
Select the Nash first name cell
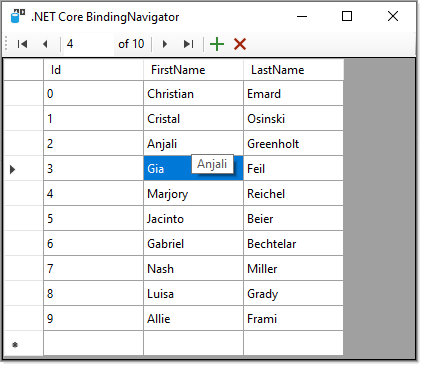(193, 269)
